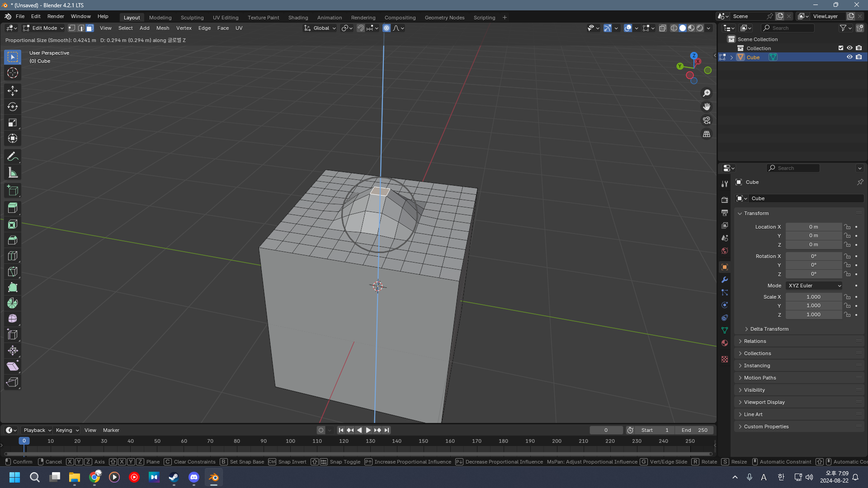Select the Measure tool
The height and width of the screenshot is (488, 868).
tap(13, 173)
